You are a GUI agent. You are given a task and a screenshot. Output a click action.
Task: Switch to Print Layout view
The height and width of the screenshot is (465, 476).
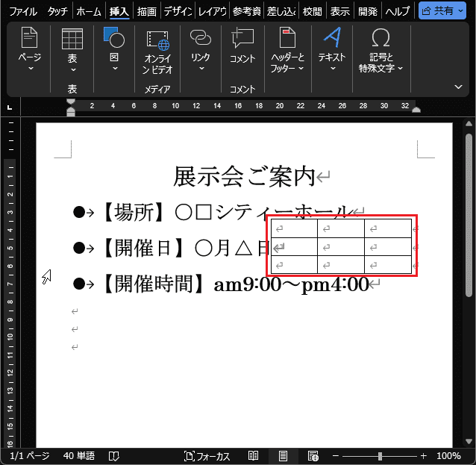tap(283, 455)
